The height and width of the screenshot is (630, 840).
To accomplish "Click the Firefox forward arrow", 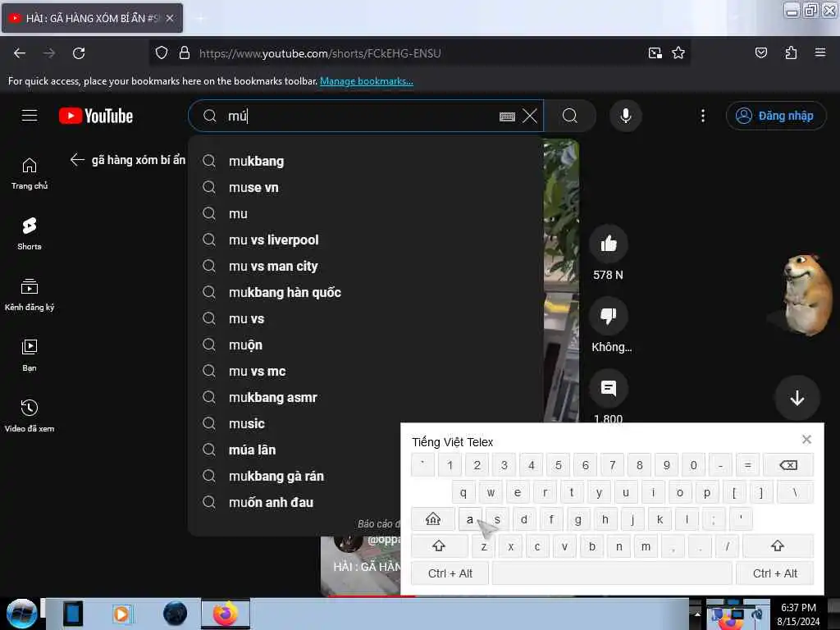I will (x=49, y=53).
